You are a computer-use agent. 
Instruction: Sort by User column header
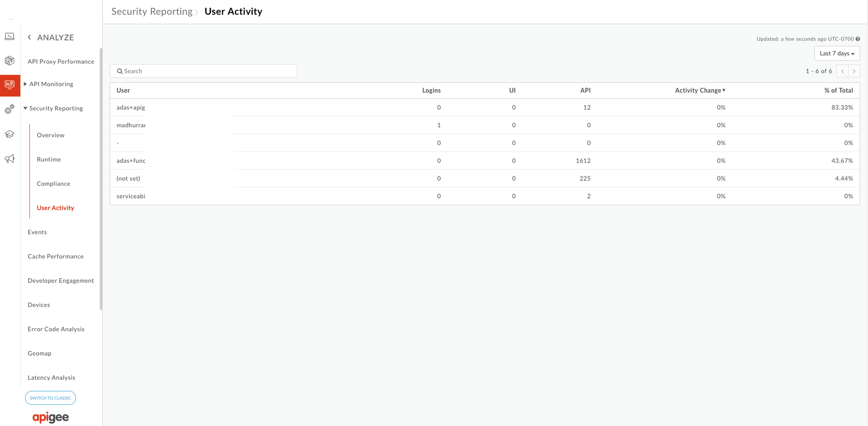[x=123, y=91]
